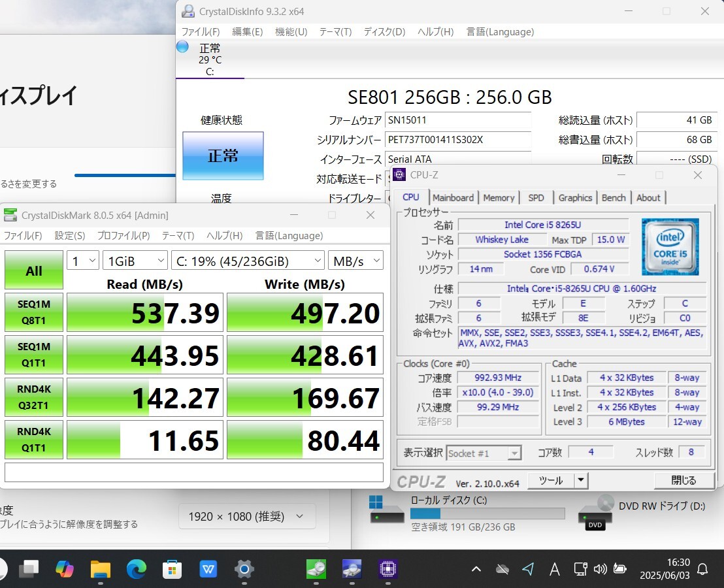Open the Microsoft Store taskbar icon
The height and width of the screenshot is (588, 724).
(172, 569)
